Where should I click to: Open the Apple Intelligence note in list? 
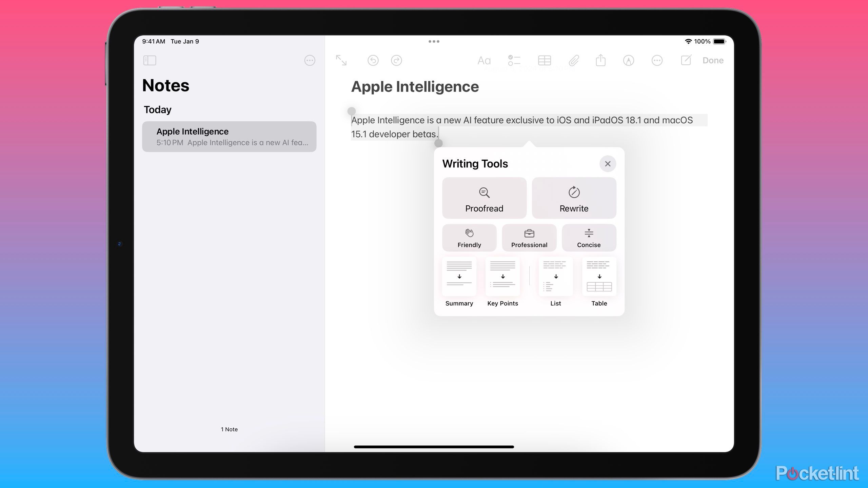pos(229,137)
